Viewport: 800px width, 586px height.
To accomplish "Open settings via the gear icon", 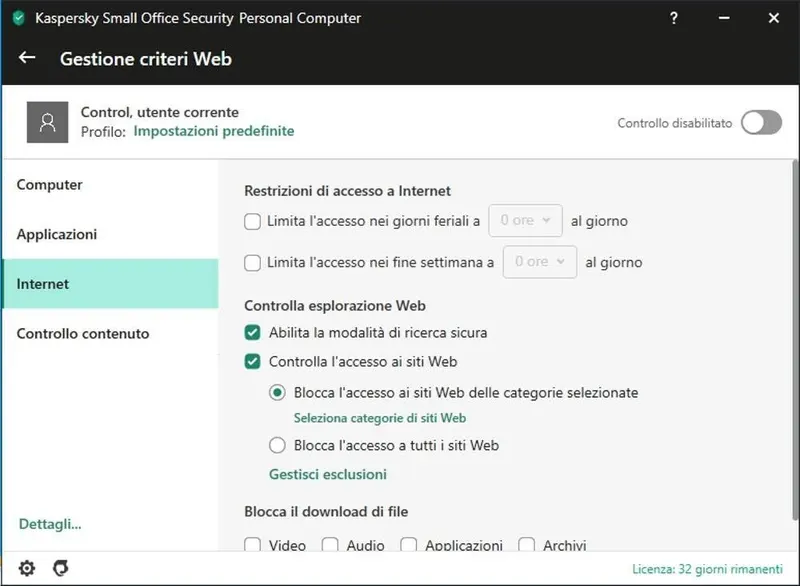I will [x=27, y=568].
